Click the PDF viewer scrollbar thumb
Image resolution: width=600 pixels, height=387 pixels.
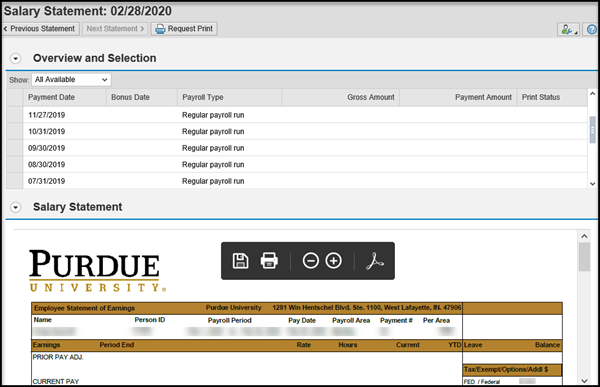584,257
